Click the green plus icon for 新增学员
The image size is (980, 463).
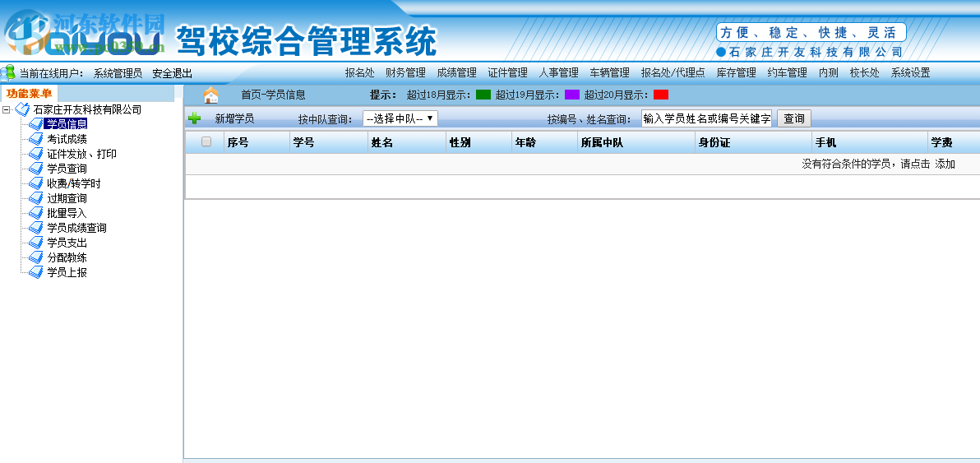pos(194,118)
